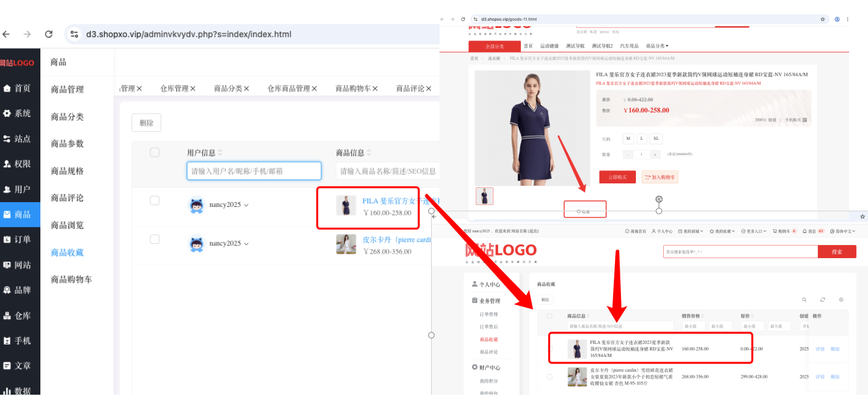868x396 pixels.
Task: Open 手机 in the admin sidebar
Action: point(18,341)
